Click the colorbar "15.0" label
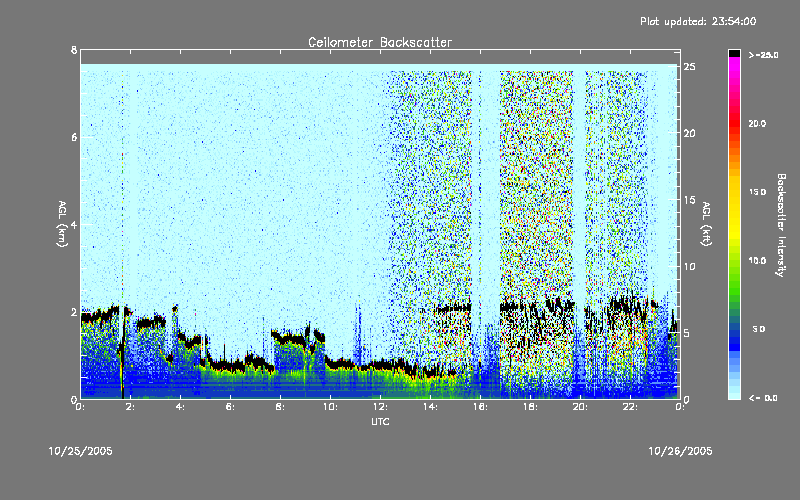 point(757,192)
